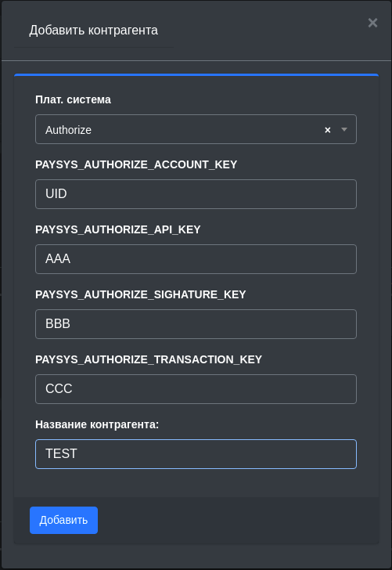Focus the ACCOUNT_KEY field containing UID
Screen dimensions: 392x570
pos(196,194)
